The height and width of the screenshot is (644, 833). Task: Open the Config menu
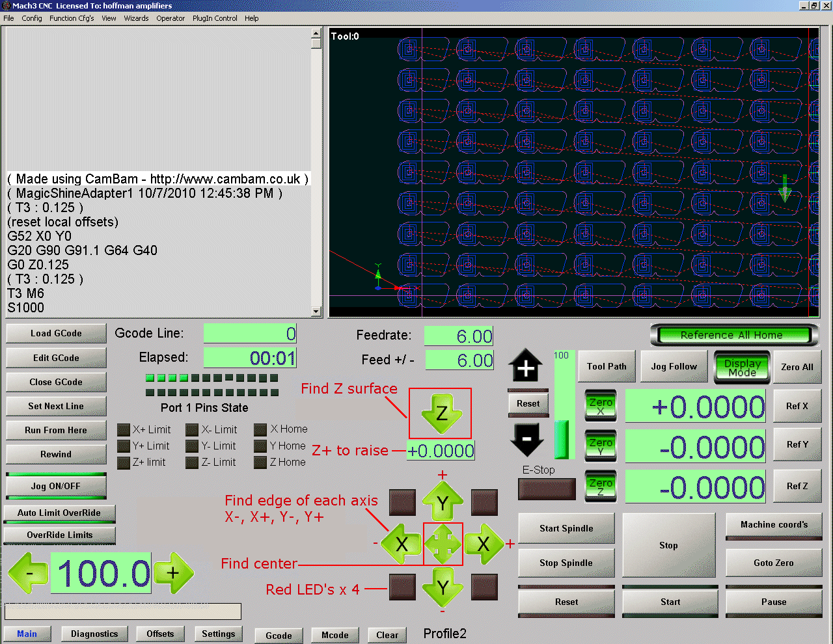click(31, 18)
